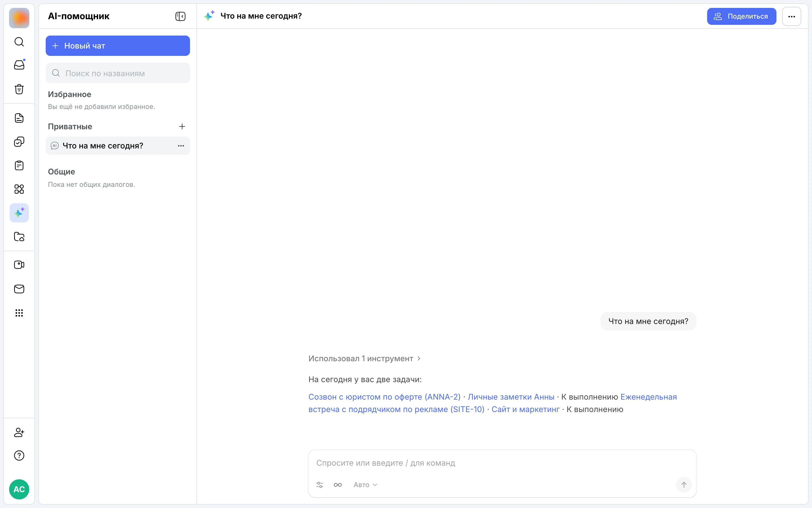Toggle the infinity mode icon in input

[337, 485]
